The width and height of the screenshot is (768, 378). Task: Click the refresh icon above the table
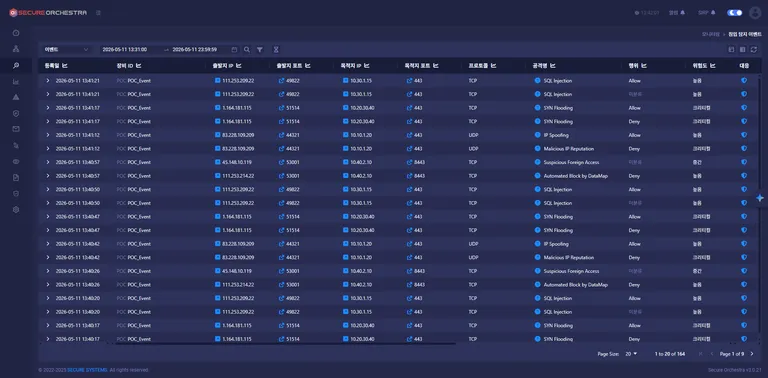click(x=754, y=49)
